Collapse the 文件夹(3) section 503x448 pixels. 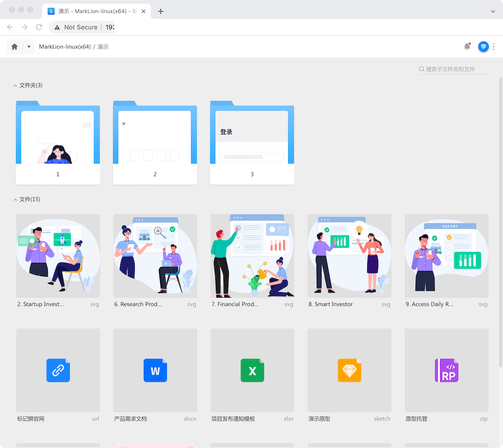(16, 85)
